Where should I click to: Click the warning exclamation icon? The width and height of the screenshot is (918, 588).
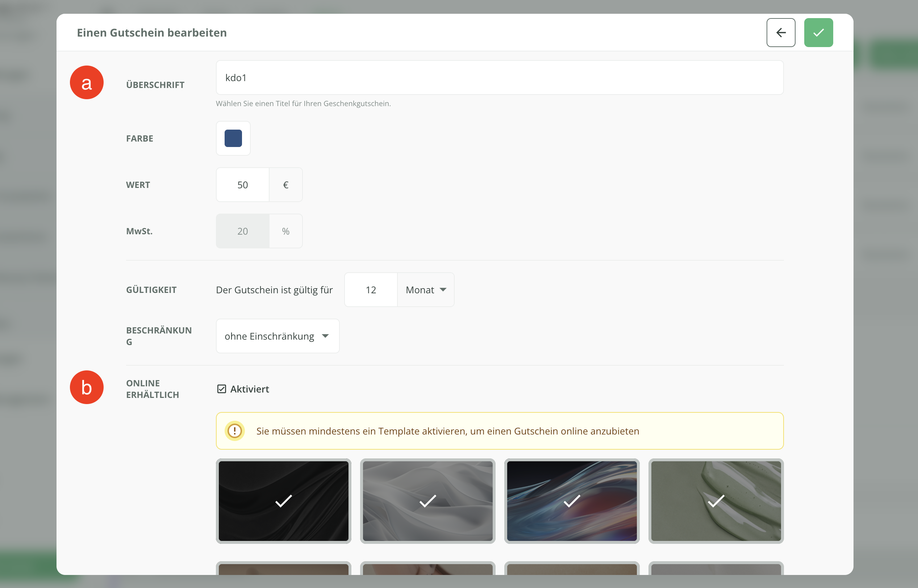[x=234, y=431]
